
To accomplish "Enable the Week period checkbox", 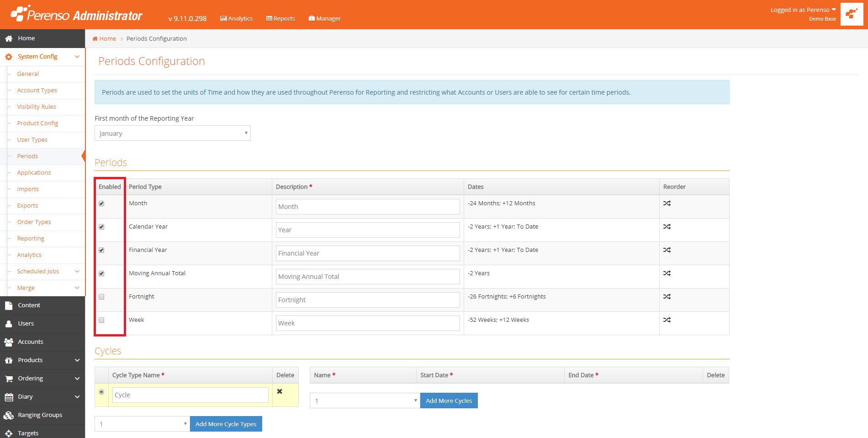I will click(101, 320).
